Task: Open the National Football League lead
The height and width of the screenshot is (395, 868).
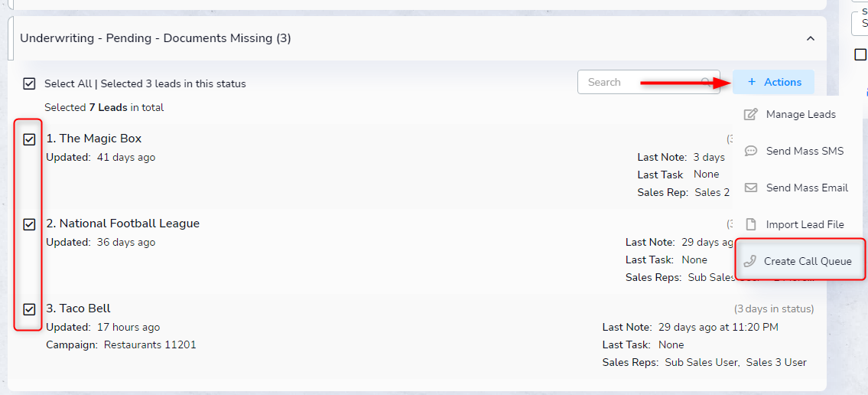Action: (128, 224)
